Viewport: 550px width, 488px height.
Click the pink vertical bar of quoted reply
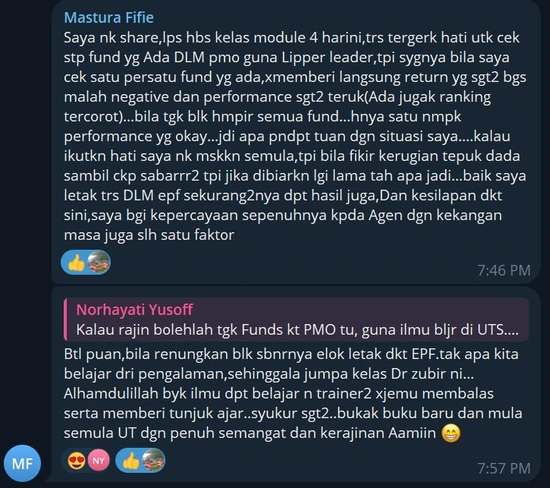(x=66, y=319)
